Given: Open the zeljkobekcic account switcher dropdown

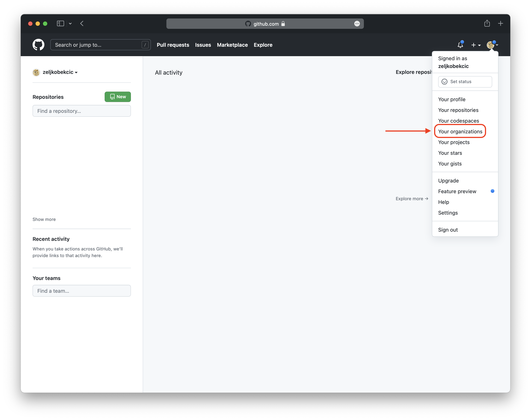Looking at the screenshot, I should [x=60, y=72].
